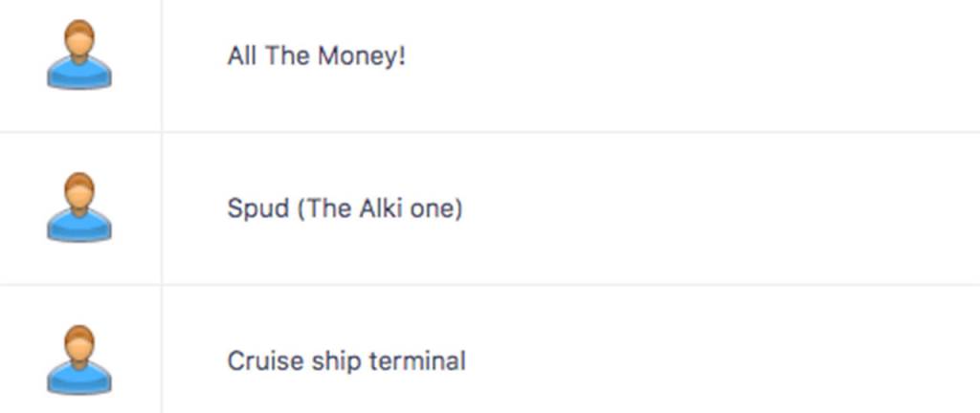980x413 pixels.
Task: Click the head of the middle avatar
Action: tap(79, 191)
